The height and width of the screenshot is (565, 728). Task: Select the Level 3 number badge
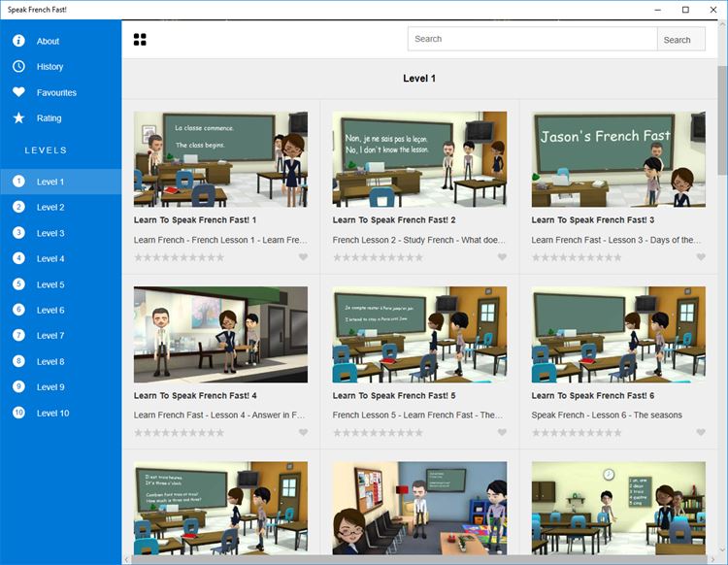pyautogui.click(x=18, y=233)
